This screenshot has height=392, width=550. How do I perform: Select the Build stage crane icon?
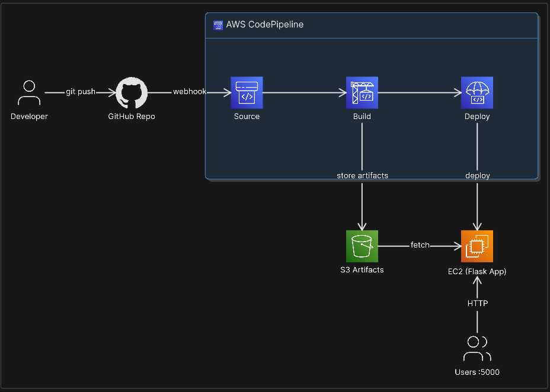pyautogui.click(x=362, y=93)
